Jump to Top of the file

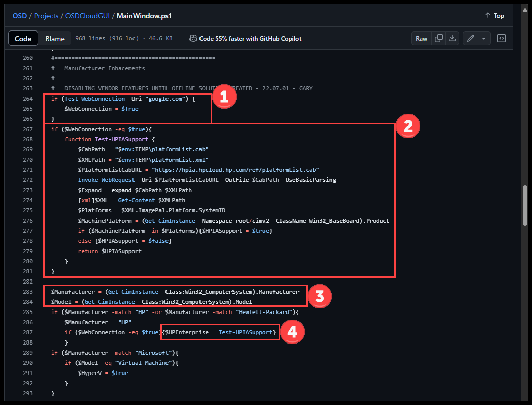point(494,16)
